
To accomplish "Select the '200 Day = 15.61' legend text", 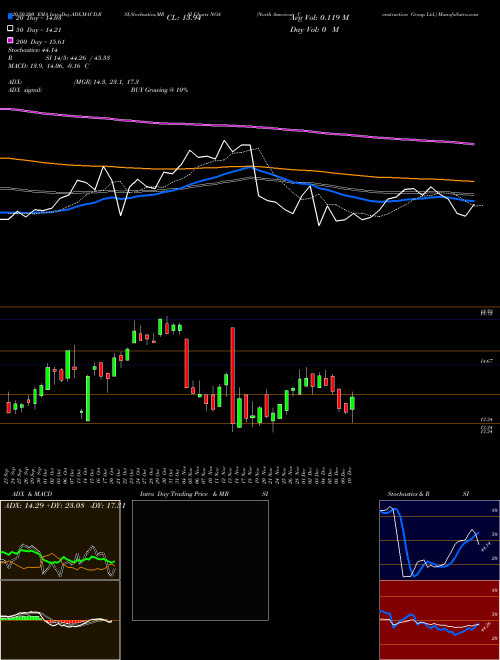I will [40, 42].
